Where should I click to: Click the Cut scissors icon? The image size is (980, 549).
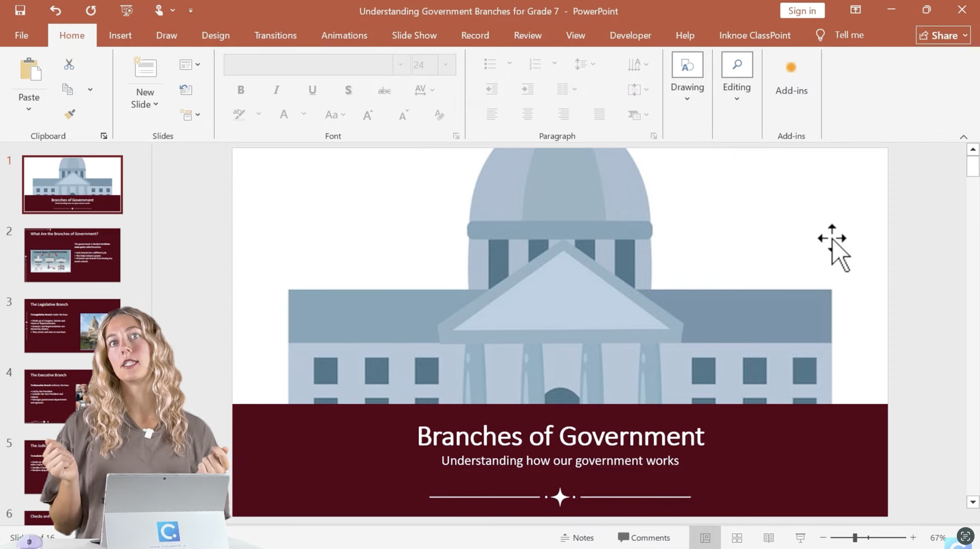coord(69,64)
